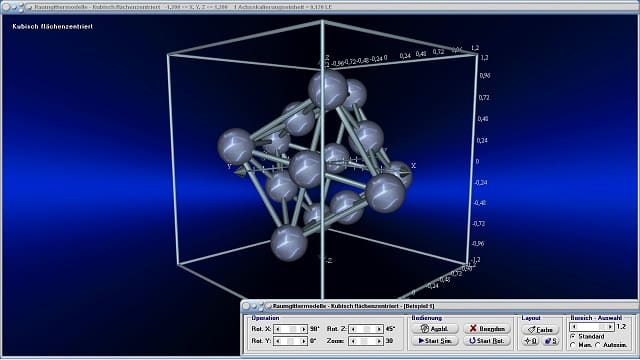Click the Rot. X value 90°
Screen dimensions: 640x360
coord(315,329)
